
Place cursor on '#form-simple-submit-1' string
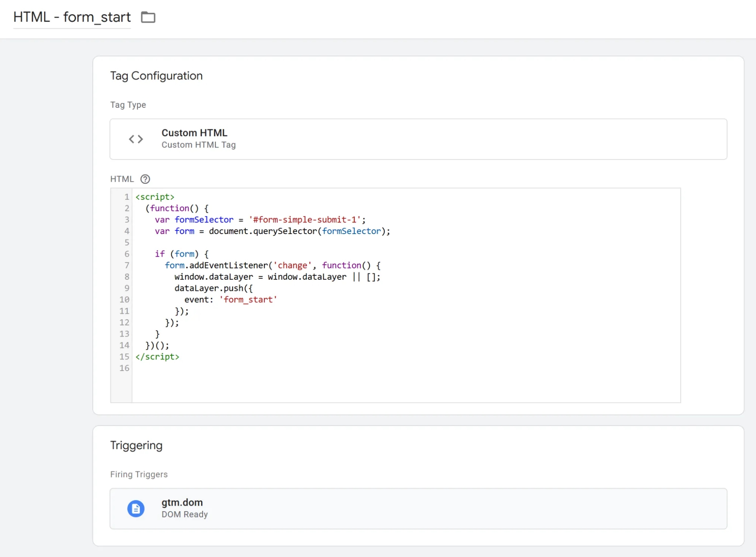[x=305, y=220]
